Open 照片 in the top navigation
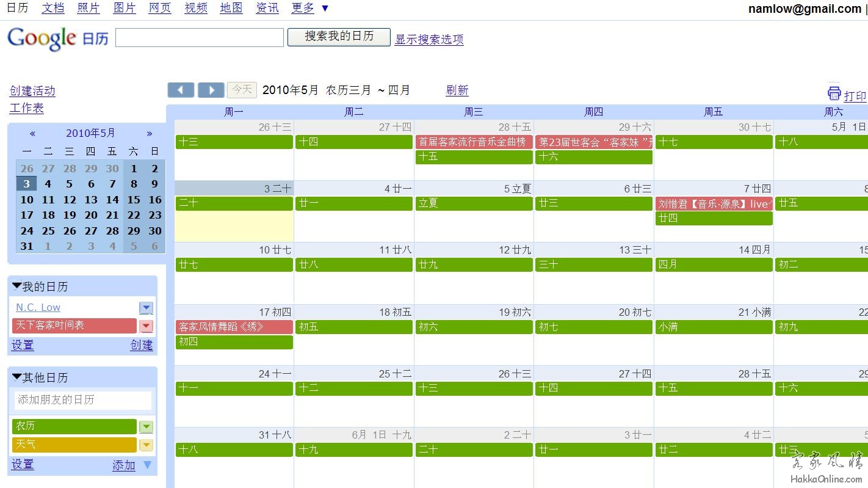The width and height of the screenshot is (868, 488). [x=89, y=8]
